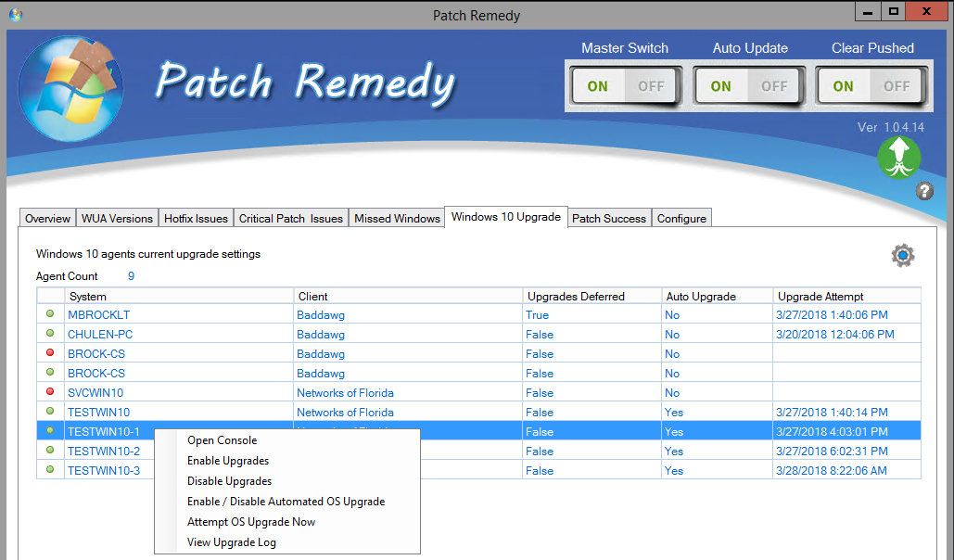Turn the Master Switch off

[x=651, y=86]
